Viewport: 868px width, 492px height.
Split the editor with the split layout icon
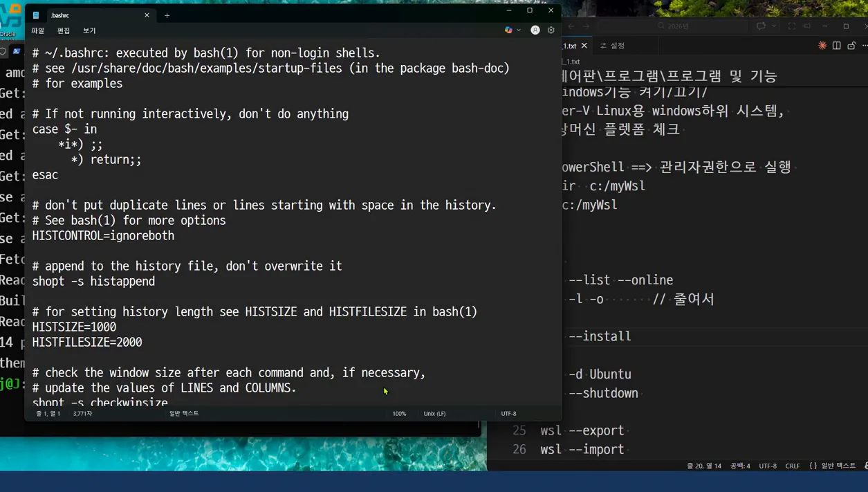pyautogui.click(x=837, y=46)
